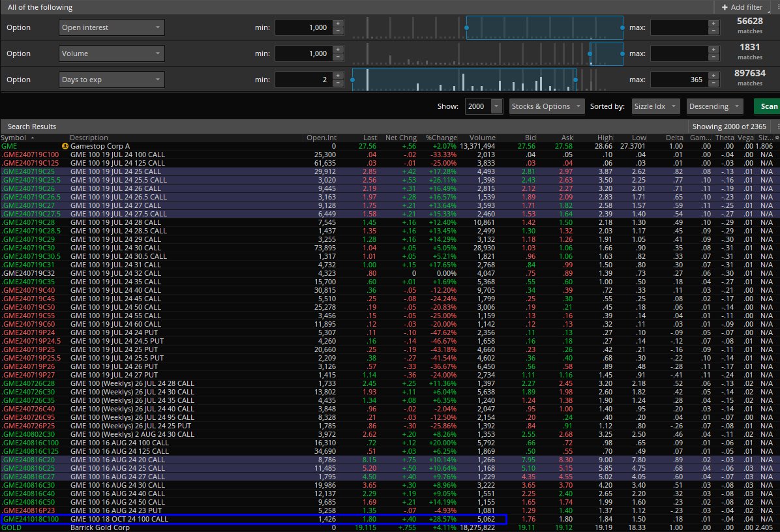
Task: Focus the Days to exp min field
Action: pyautogui.click(x=303, y=80)
